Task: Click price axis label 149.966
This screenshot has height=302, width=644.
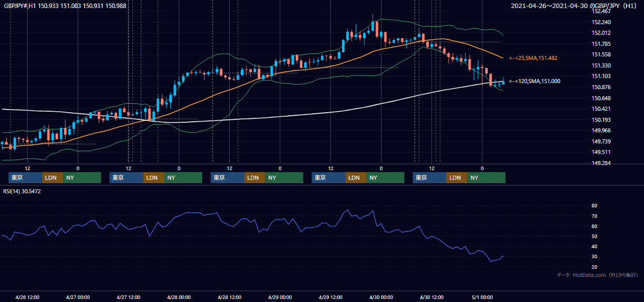Action: (602, 130)
